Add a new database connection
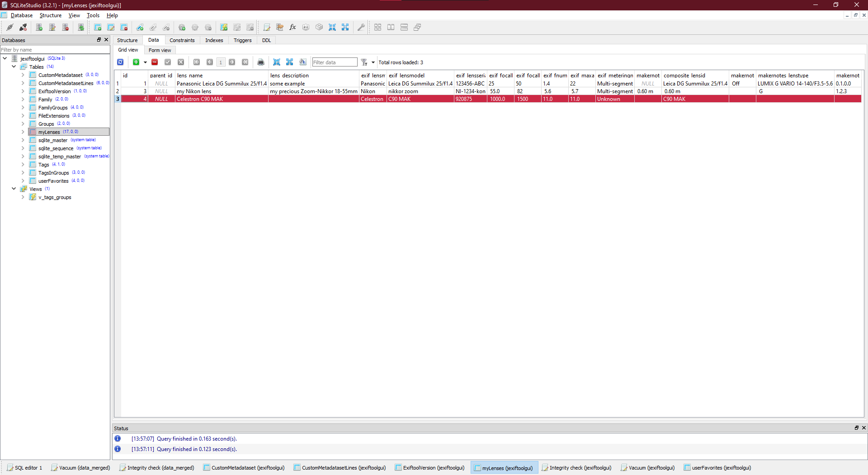The width and height of the screenshot is (868, 475). [39, 27]
